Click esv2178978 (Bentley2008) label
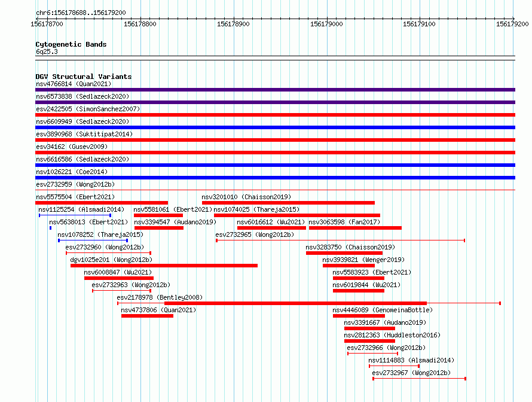The image size is (532, 402). 160,297
